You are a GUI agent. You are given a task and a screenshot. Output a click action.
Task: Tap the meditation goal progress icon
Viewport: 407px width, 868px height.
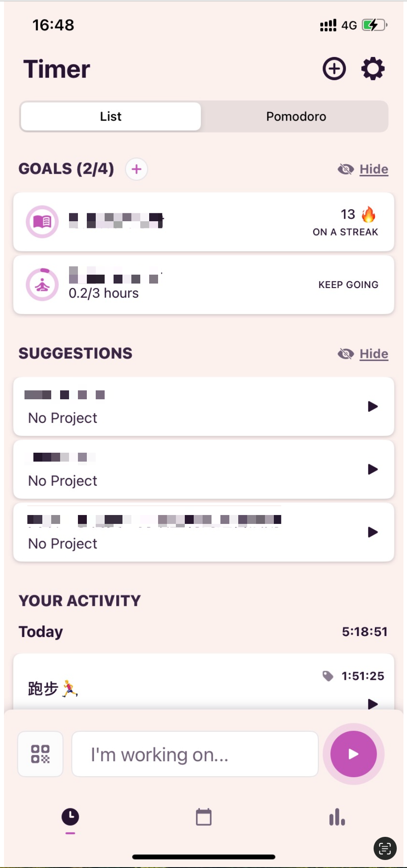[42, 285]
